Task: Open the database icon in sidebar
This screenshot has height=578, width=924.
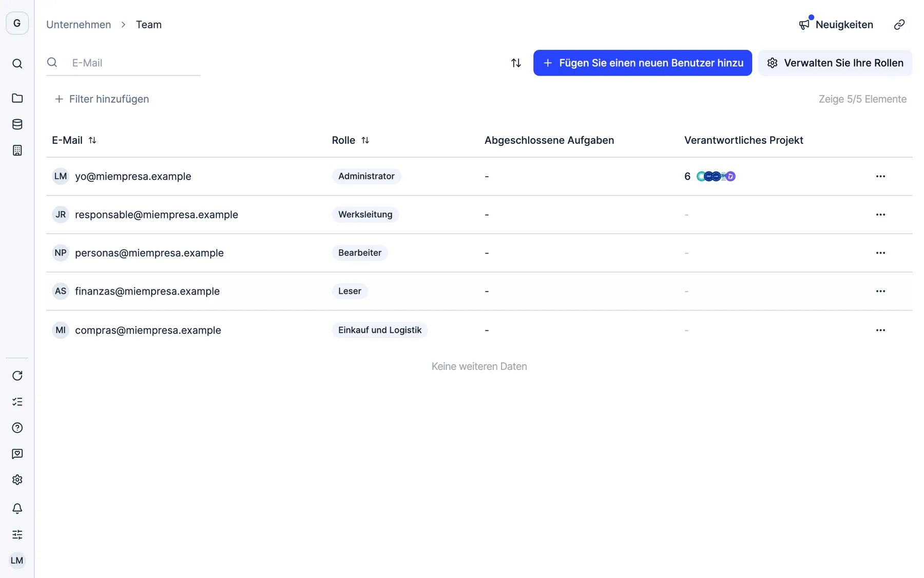Action: 17,124
